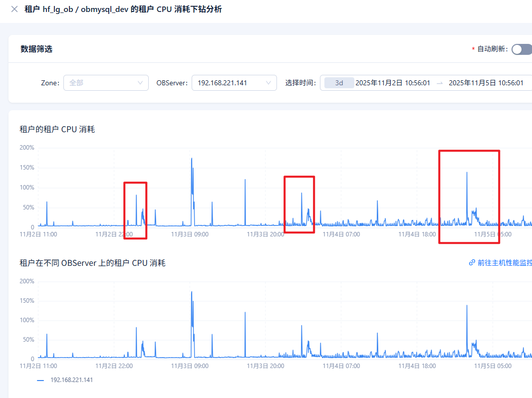
Task: Click the start time field 2025年11月2日 10:56:01
Action: point(392,83)
